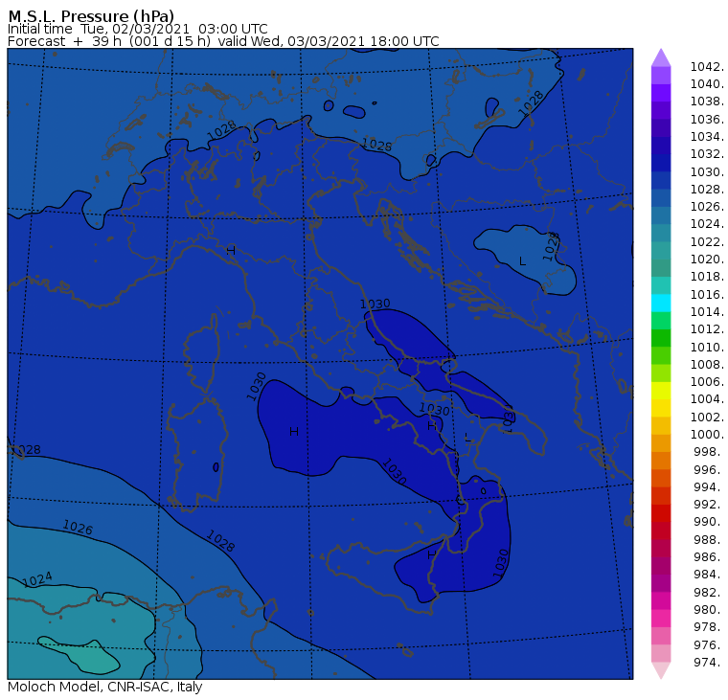This screenshot has width=728, height=700.
Task: Select the dark green swatch between 1010 and 1012
Action: pyautogui.click(x=661, y=338)
